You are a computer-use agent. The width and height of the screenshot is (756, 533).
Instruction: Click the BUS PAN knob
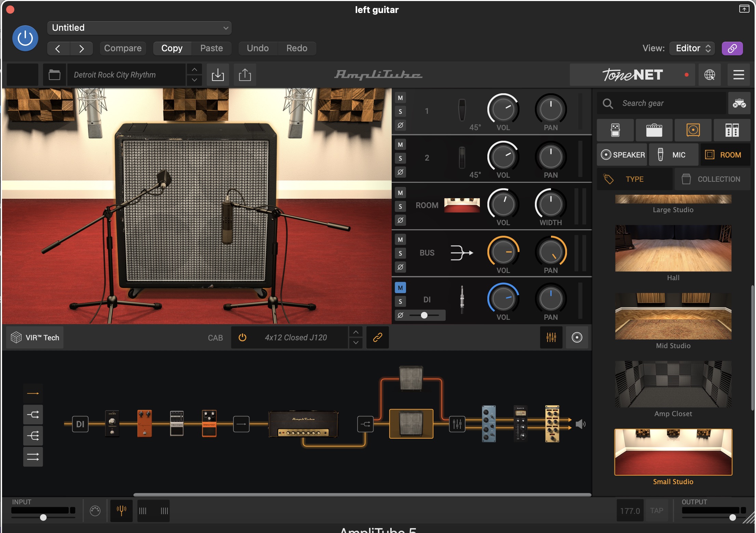551,252
